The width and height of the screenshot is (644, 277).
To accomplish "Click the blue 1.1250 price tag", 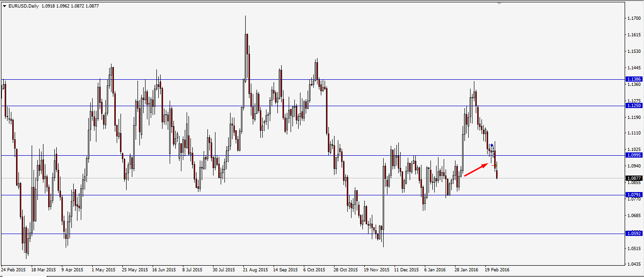I will (x=633, y=106).
